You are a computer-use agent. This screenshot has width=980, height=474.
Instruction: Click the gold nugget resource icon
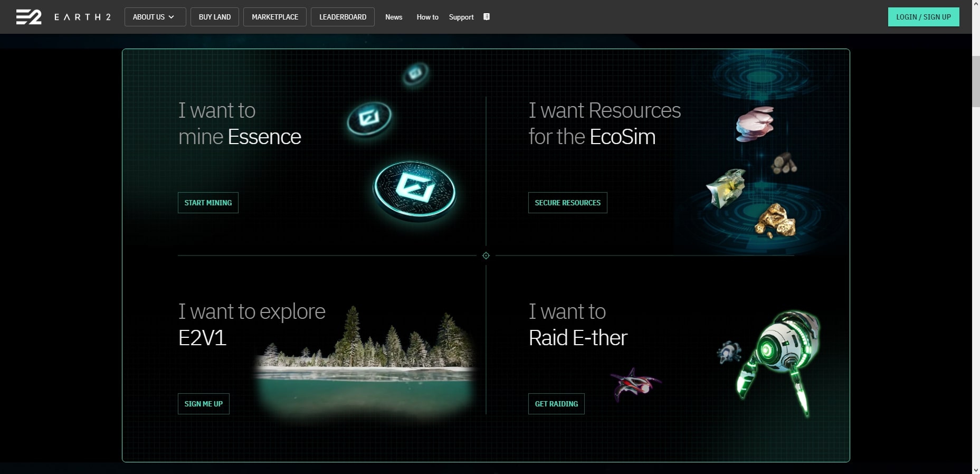(775, 220)
